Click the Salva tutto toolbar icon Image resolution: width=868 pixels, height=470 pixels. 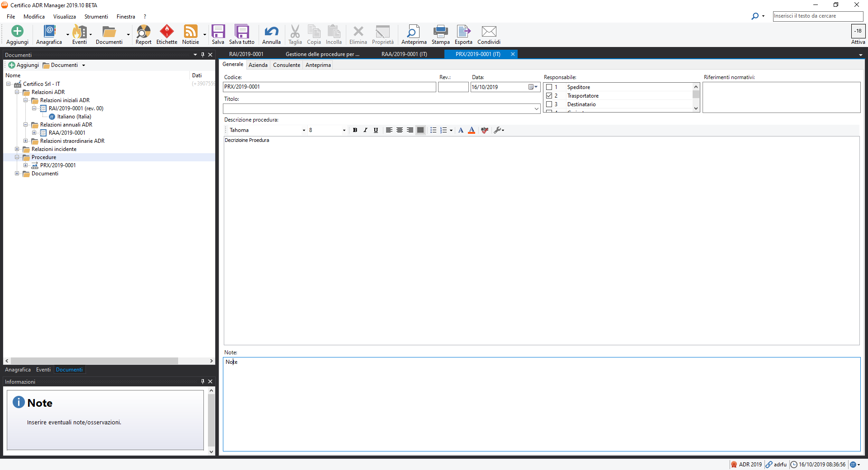click(241, 32)
